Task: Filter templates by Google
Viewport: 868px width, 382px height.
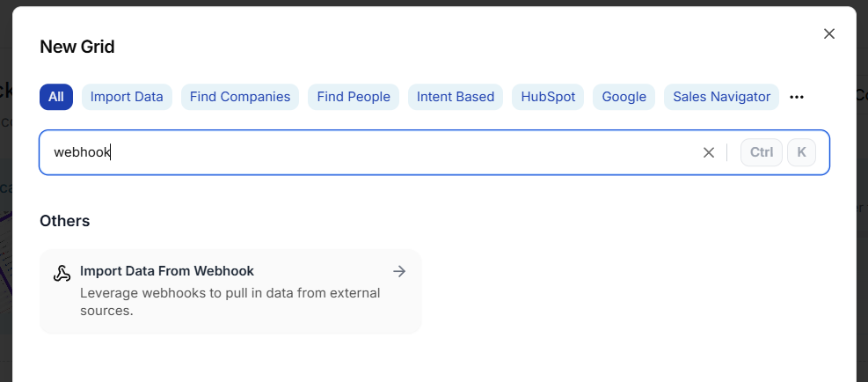Action: [624, 97]
